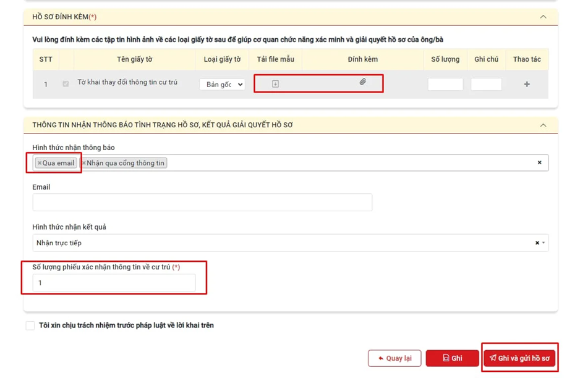Image resolution: width=588 pixels, height=378 pixels.
Task: Focus the 'Số lượng' quantity field
Action: pyautogui.click(x=446, y=84)
